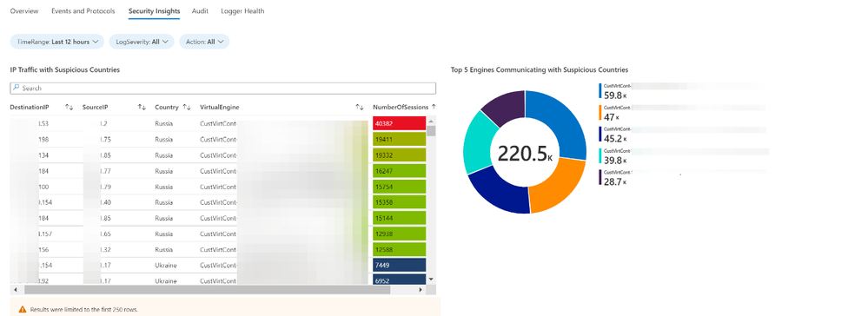The image size is (868, 316).
Task: Select the 12588 sessions cell
Action: pyautogui.click(x=399, y=250)
